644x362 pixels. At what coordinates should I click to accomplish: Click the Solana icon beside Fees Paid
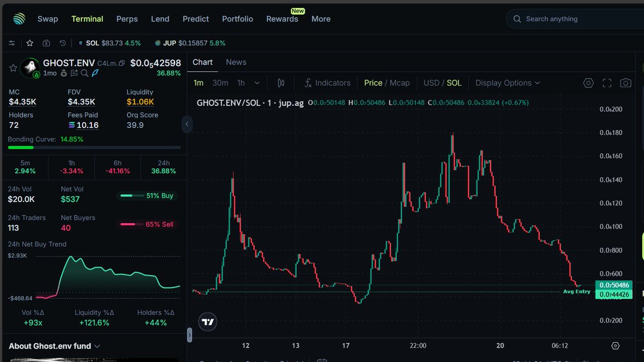click(x=72, y=125)
